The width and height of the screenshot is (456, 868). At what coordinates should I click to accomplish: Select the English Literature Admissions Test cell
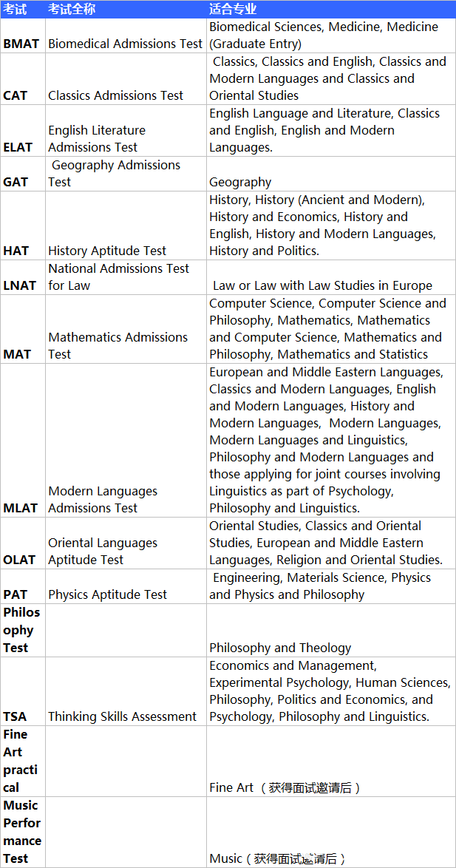click(x=126, y=131)
